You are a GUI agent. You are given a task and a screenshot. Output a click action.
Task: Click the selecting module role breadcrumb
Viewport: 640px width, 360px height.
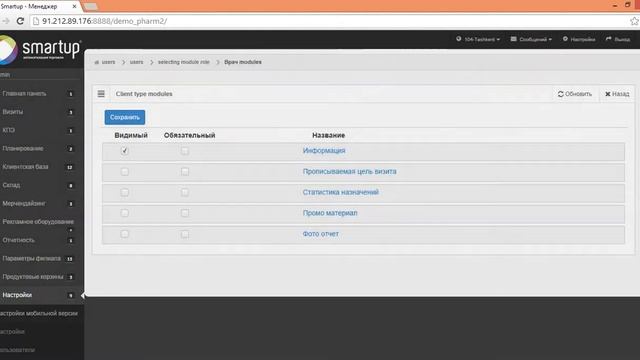184,62
